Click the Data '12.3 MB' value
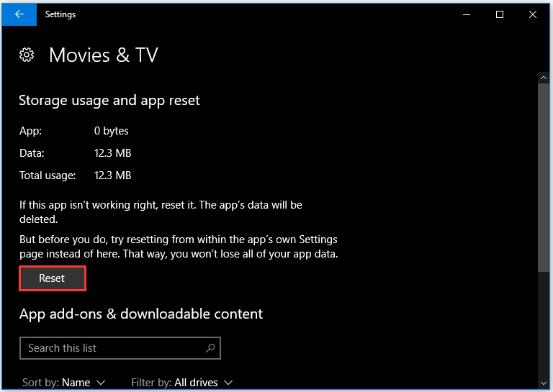The height and width of the screenshot is (392, 553). [x=112, y=153]
